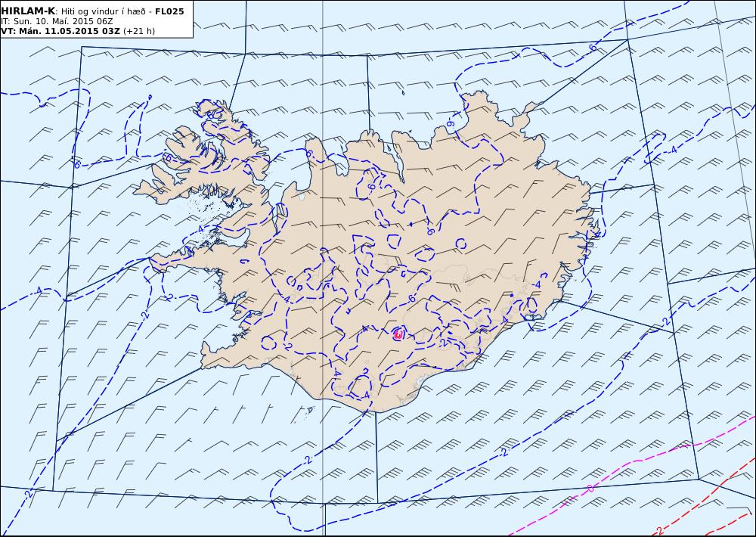This screenshot has height=537, width=756.
Task: Click the '(+21 h)' forecast offset text
Action: pyautogui.click(x=139, y=31)
